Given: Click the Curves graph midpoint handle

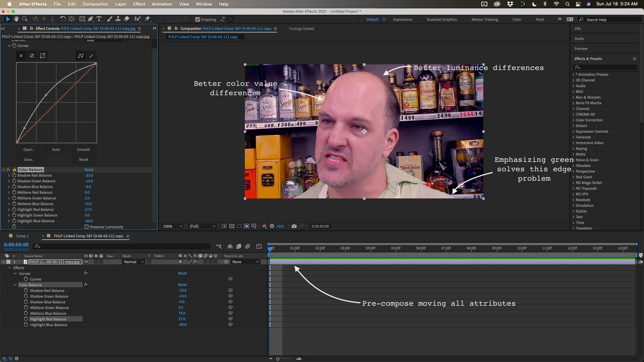Looking at the screenshot, I should click(46, 95).
